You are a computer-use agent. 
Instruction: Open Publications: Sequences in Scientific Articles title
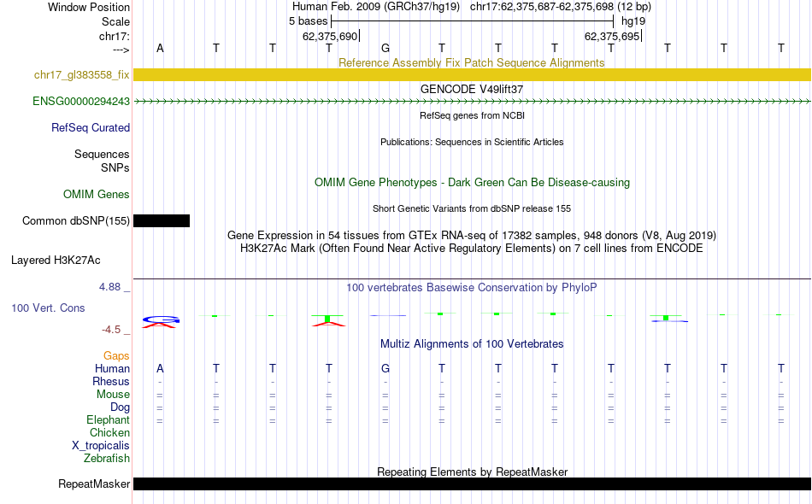coord(472,142)
